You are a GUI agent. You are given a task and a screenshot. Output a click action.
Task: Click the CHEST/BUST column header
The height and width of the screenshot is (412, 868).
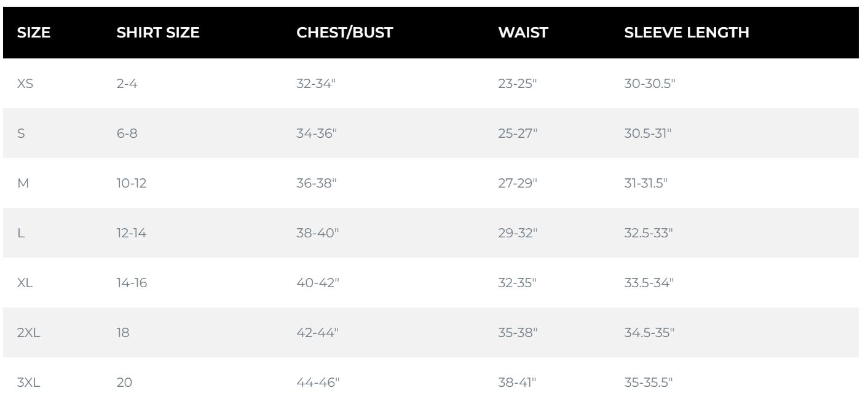tap(344, 33)
